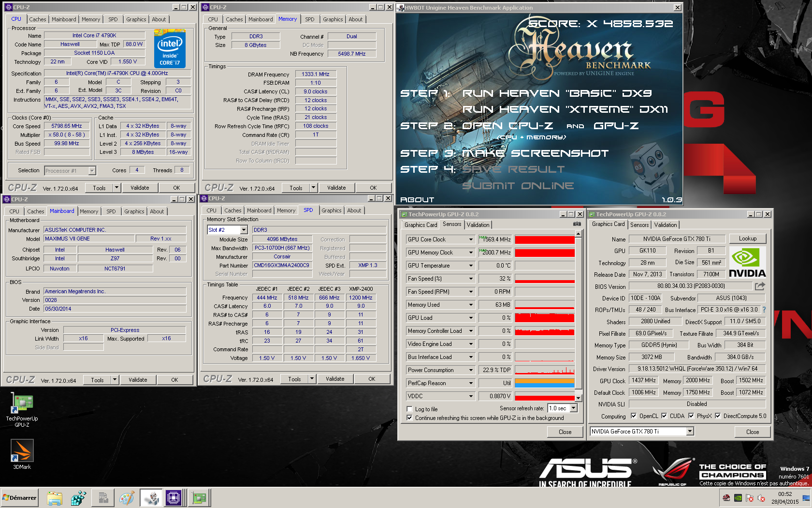Viewport: 812px width, 508px height.
Task: Click the camera screenshot icon in GPU-Z Sensors
Action: (x=577, y=224)
